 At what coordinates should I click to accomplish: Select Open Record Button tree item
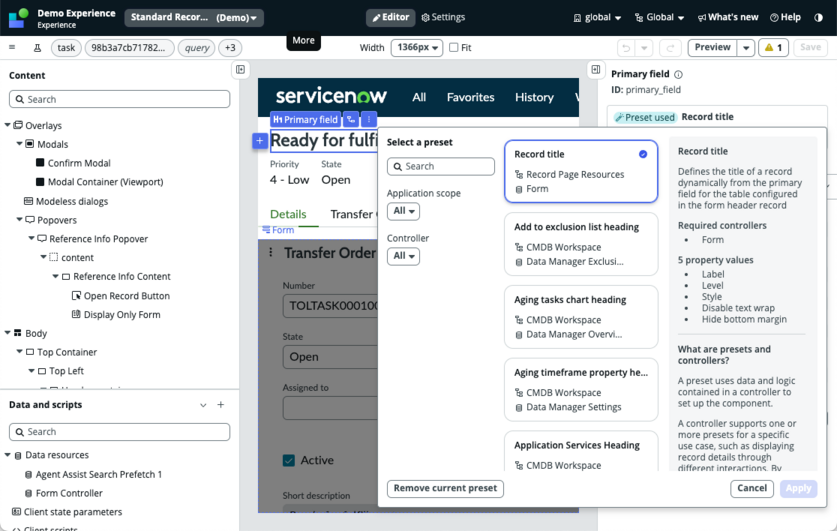127,296
